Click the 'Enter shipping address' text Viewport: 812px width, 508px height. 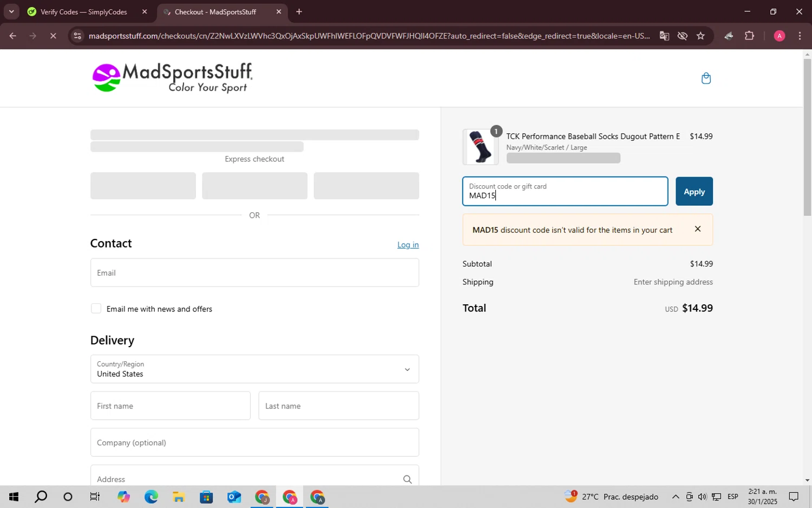pyautogui.click(x=673, y=282)
